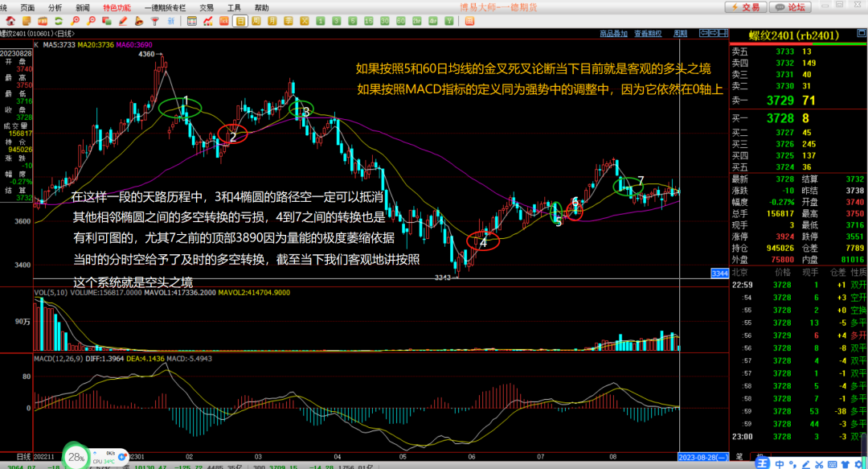
Task: Select the 4-hour period icon
Action: [433, 21]
